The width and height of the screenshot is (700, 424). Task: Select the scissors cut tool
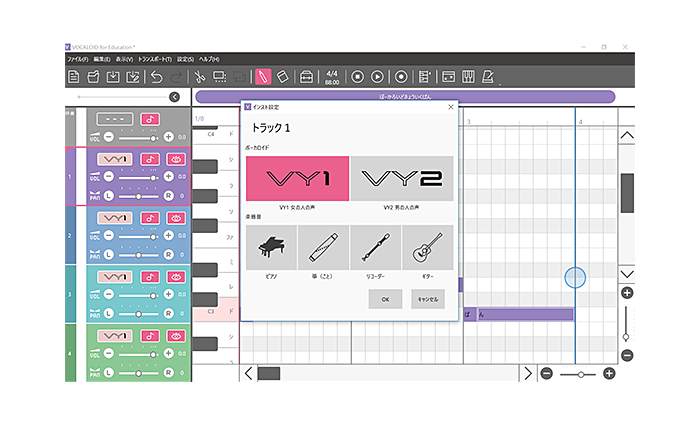(x=200, y=77)
